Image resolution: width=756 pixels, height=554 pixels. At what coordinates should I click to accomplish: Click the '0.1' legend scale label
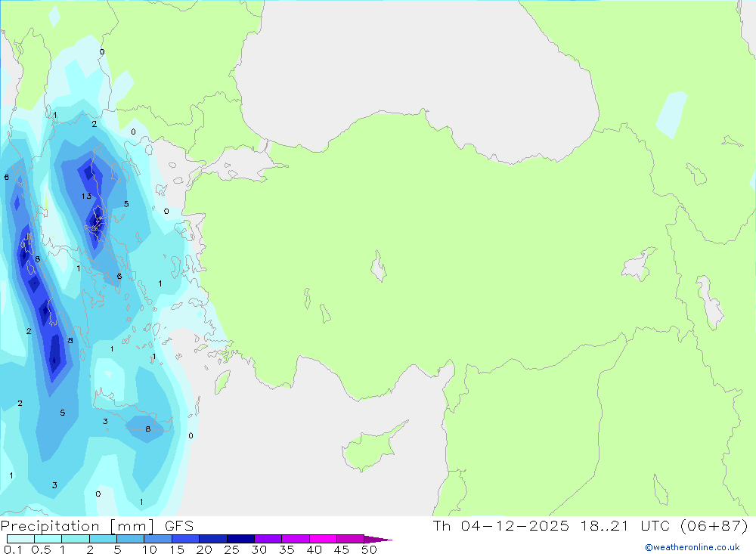pyautogui.click(x=12, y=549)
